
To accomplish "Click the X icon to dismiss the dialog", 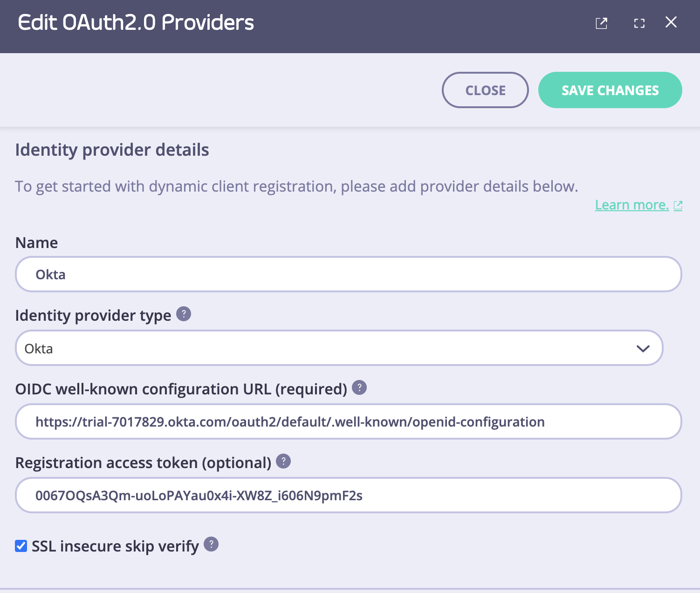I will tap(671, 22).
